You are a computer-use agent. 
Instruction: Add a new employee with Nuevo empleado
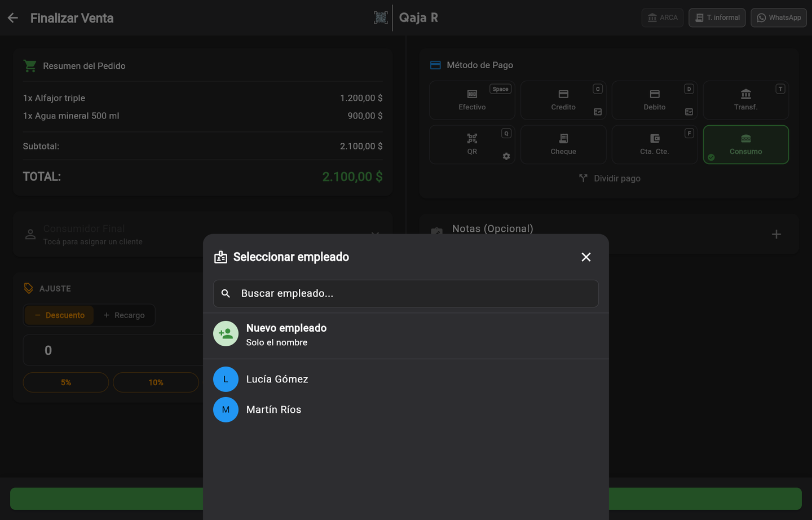(406, 334)
